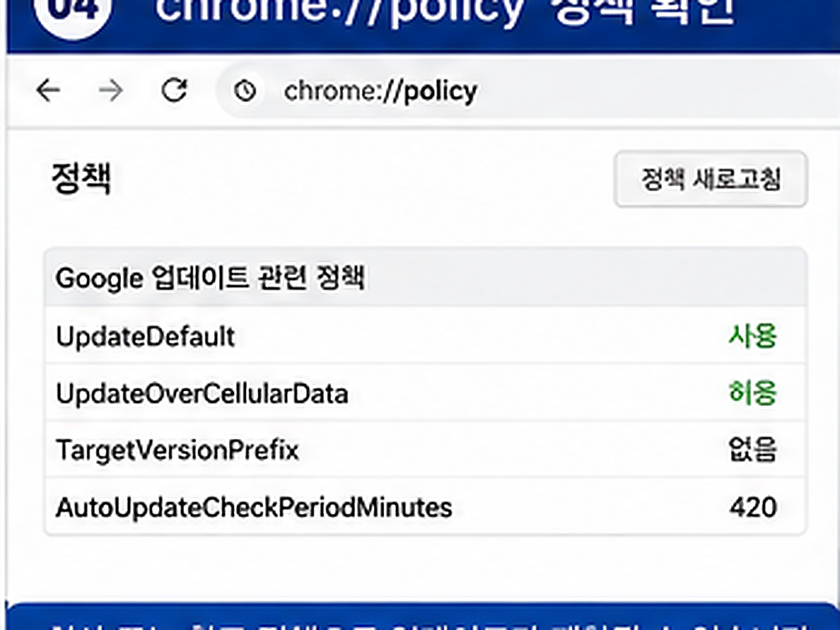Reload the page with the refresh icon
The height and width of the screenshot is (630, 840).
[174, 90]
